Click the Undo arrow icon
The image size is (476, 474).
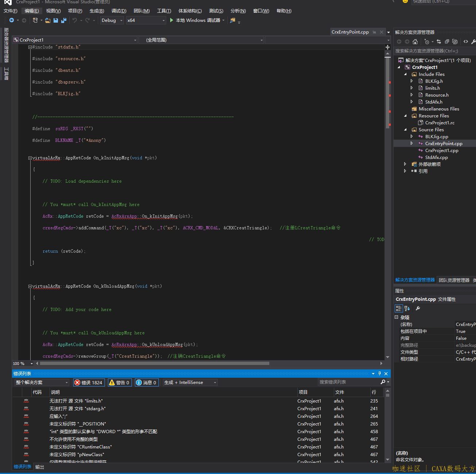pos(75,20)
